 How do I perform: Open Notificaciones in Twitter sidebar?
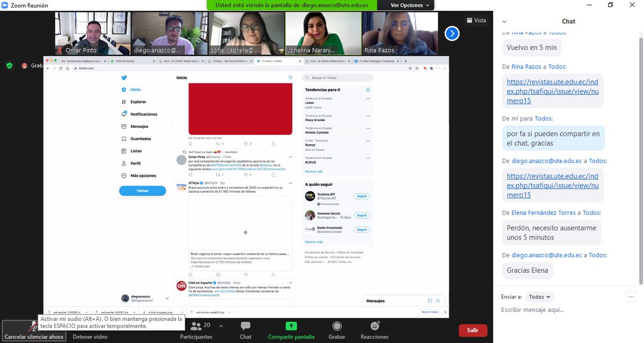[140, 114]
